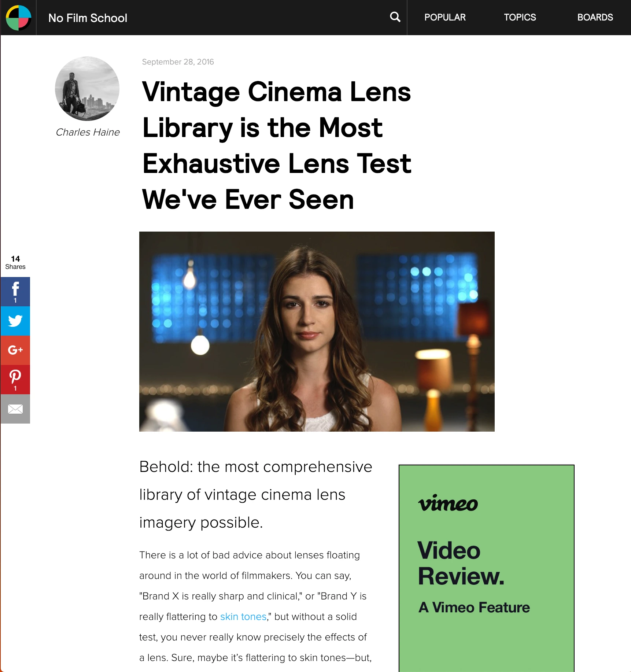Image resolution: width=631 pixels, height=672 pixels.
Task: Open the POPULAR menu
Action: [445, 17]
